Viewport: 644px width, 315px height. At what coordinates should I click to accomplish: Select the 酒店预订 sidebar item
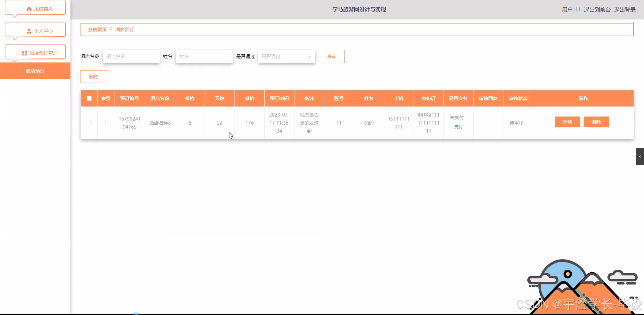35,71
